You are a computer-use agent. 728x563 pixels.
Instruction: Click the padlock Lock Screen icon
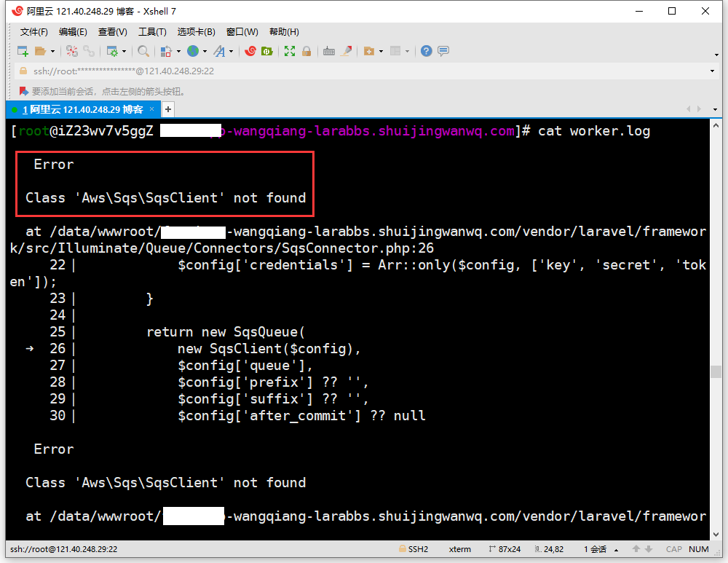pyautogui.click(x=306, y=51)
